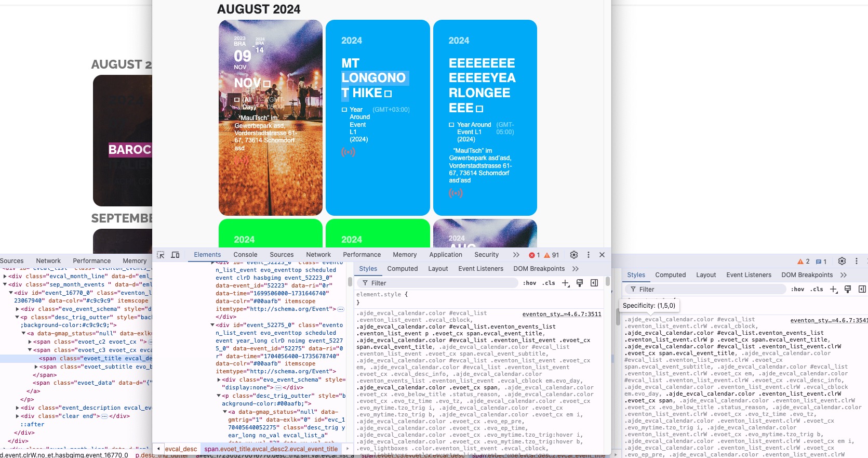Select span.evoet_title breadcrumb in center DevTools

pyautogui.click(x=271, y=449)
